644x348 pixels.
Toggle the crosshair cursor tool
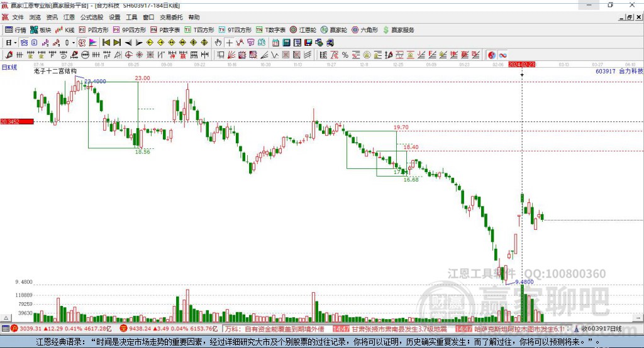[229, 43]
